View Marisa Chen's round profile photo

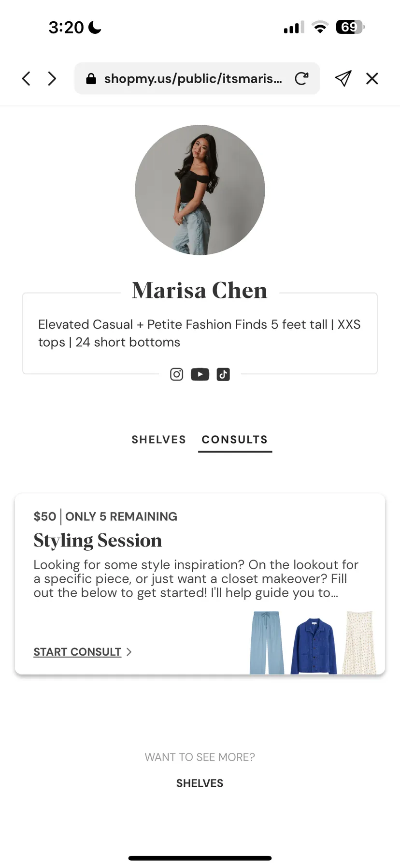200,190
